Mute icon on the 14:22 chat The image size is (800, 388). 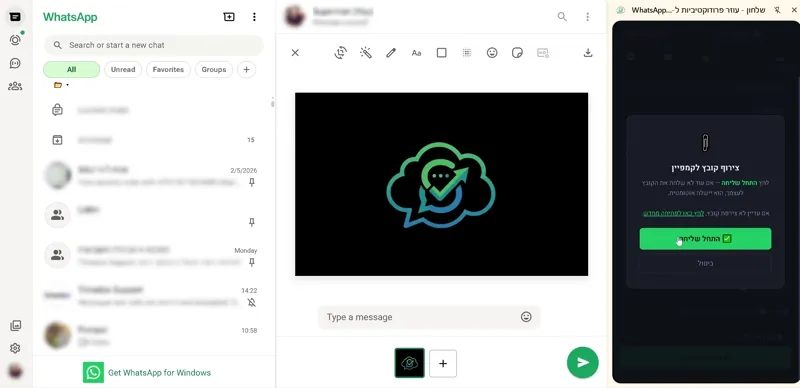[x=252, y=303]
